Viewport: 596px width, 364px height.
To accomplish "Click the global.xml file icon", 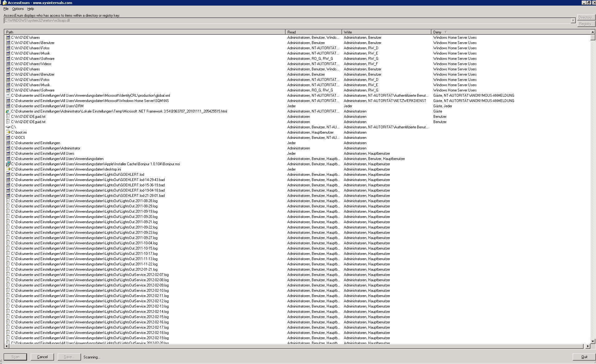I will [x=8, y=95].
